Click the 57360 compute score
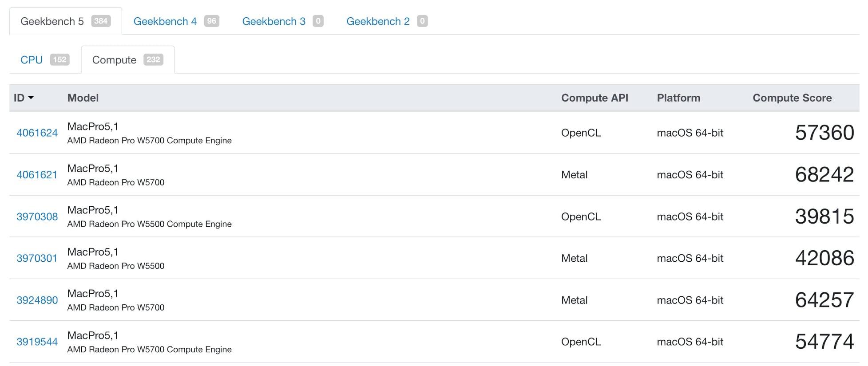Image resolution: width=868 pixels, height=366 pixels. tap(824, 133)
